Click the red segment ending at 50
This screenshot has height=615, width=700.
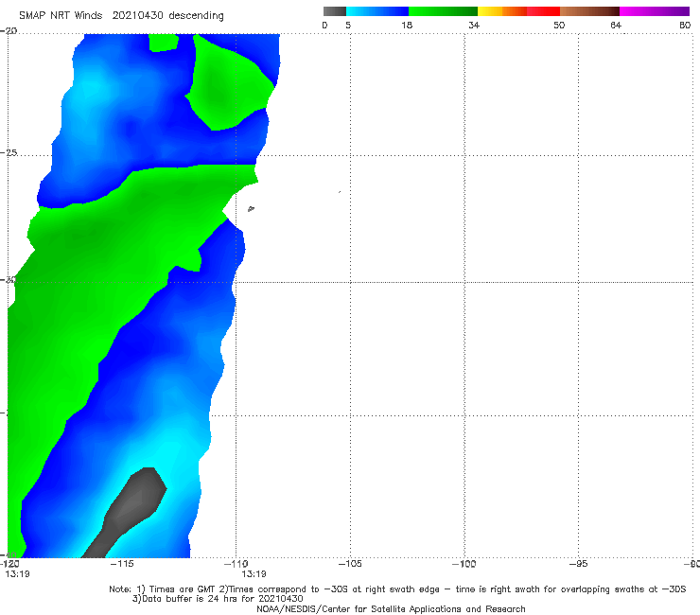pyautogui.click(x=543, y=11)
